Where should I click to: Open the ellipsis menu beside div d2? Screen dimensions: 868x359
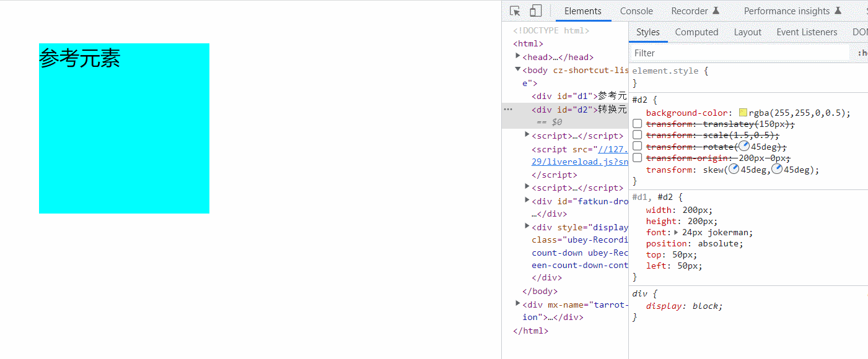[508, 110]
